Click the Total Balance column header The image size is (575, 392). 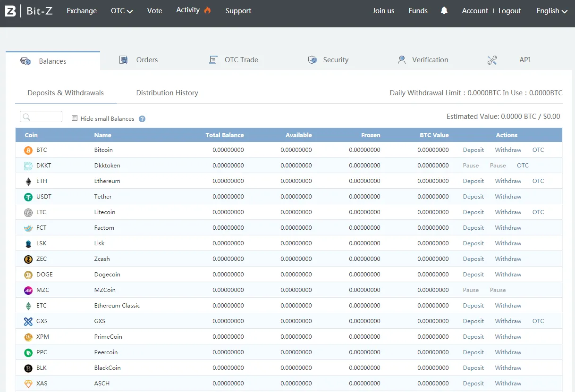tap(225, 135)
